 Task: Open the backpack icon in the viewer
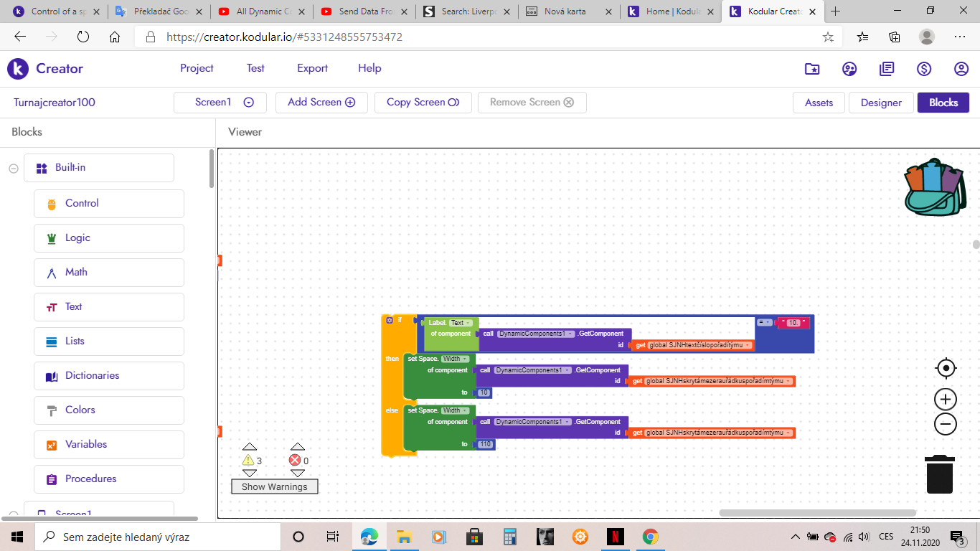click(x=936, y=187)
